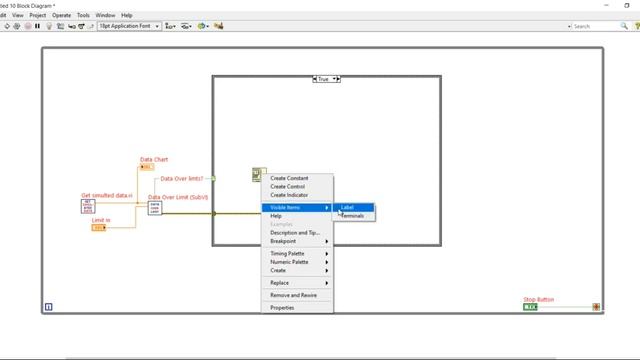
Task: Click the Run Continuously button
Action: click(17, 26)
